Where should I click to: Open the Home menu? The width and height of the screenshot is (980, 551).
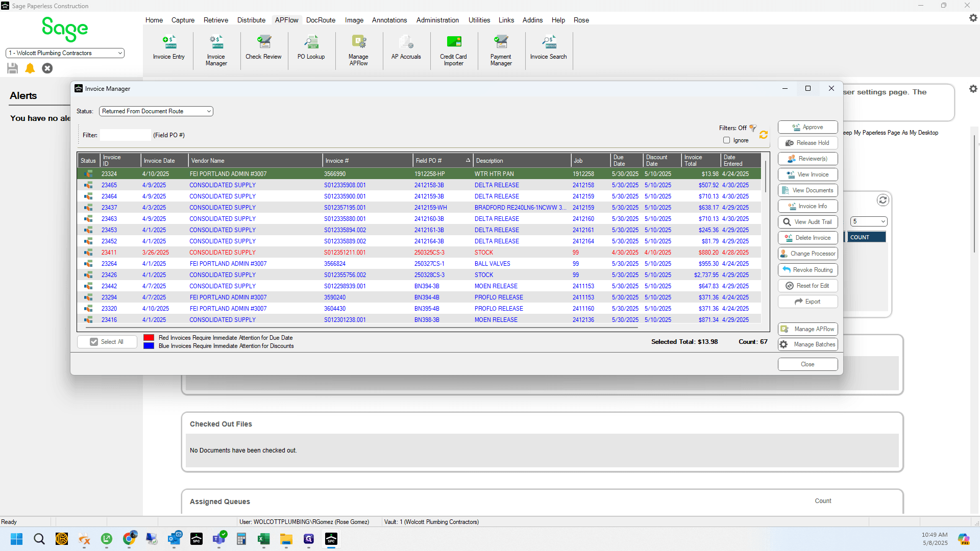154,20
